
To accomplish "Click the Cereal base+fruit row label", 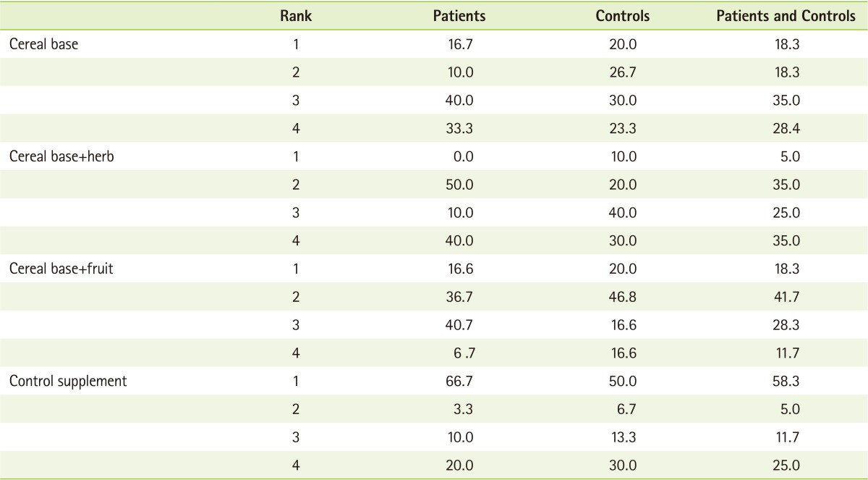I will coord(61,269).
